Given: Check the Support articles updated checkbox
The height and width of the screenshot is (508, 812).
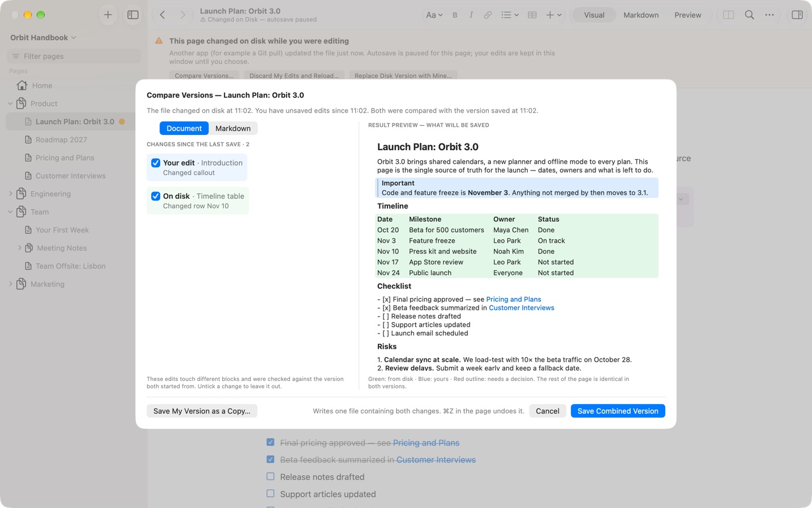Looking at the screenshot, I should coord(271,493).
